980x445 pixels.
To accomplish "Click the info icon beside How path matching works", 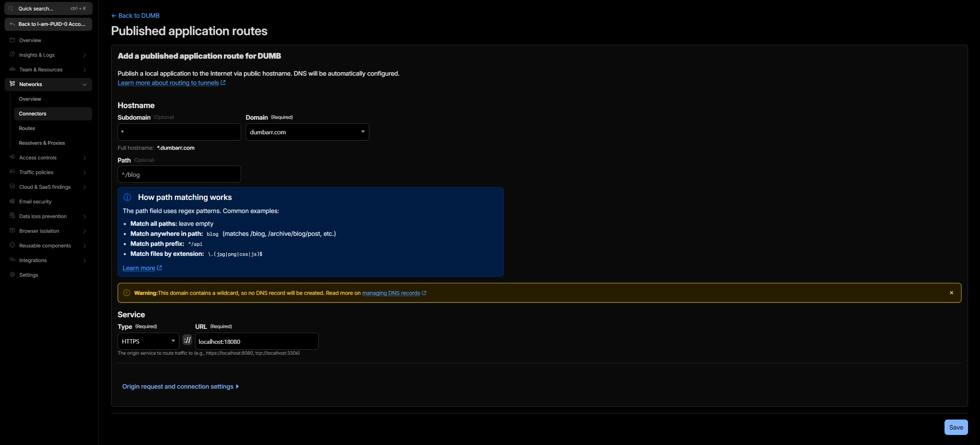I will coord(127,197).
